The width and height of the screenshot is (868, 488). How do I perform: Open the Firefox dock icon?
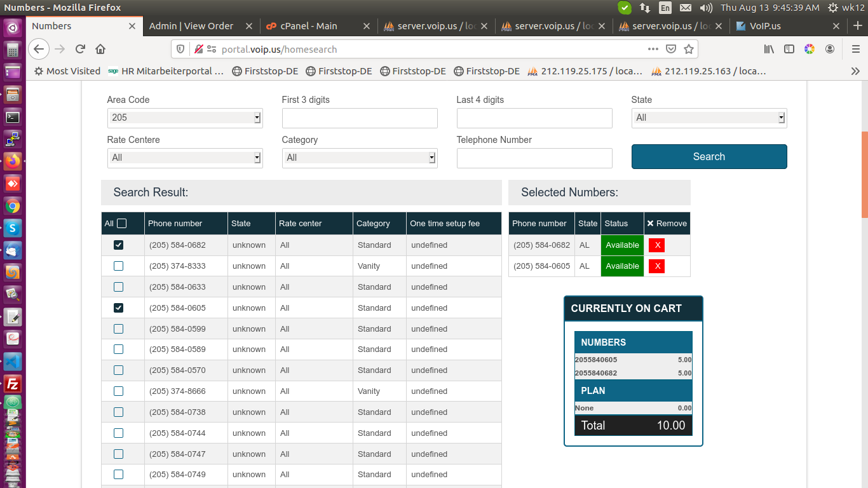pos(13,161)
